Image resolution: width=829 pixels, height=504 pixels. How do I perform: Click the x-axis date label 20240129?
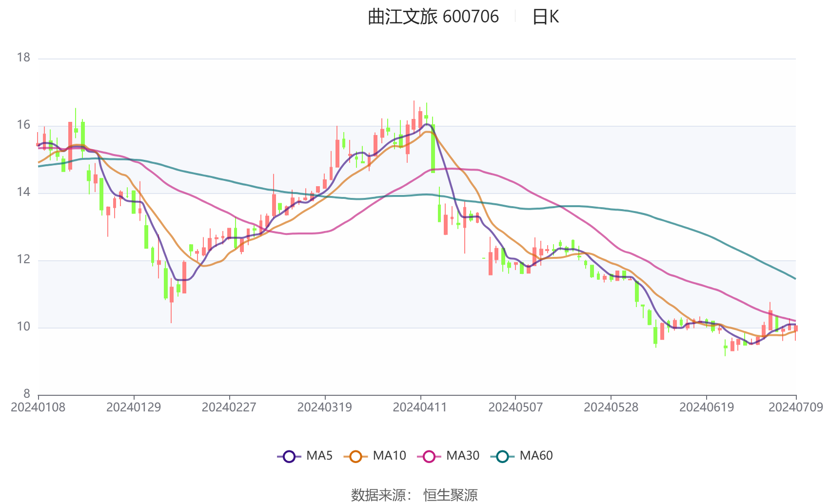134,407
